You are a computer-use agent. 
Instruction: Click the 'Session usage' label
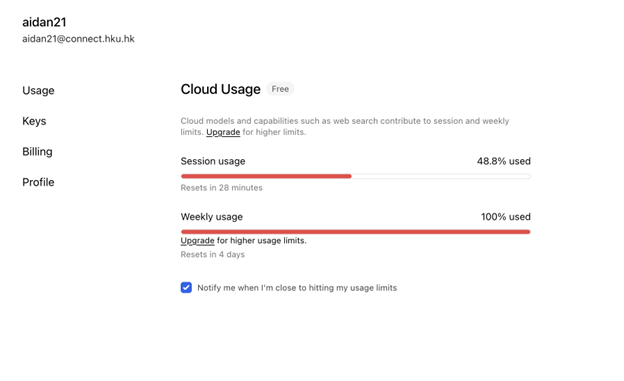coord(213,161)
